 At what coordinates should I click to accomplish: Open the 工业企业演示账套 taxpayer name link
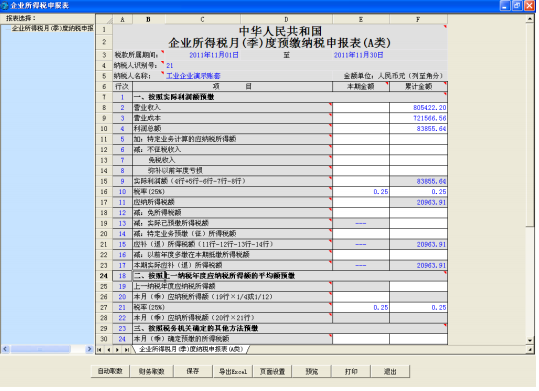tap(193, 76)
